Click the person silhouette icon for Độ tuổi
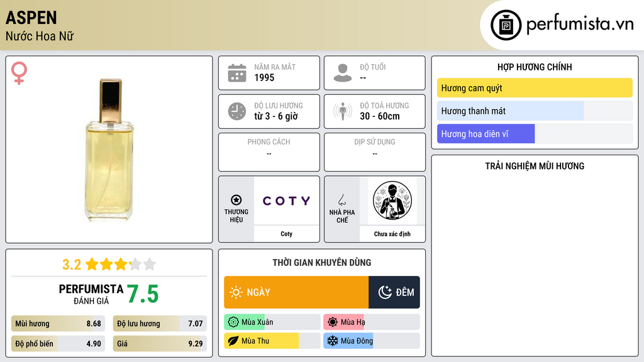Viewport: 644px width, 362px height. pos(343,73)
